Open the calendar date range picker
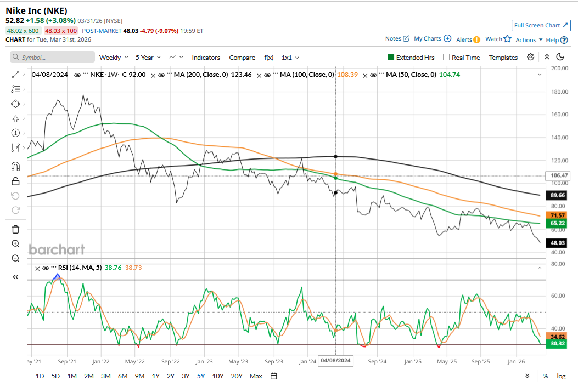Viewport: 578px width, 392px height. pyautogui.click(x=274, y=376)
